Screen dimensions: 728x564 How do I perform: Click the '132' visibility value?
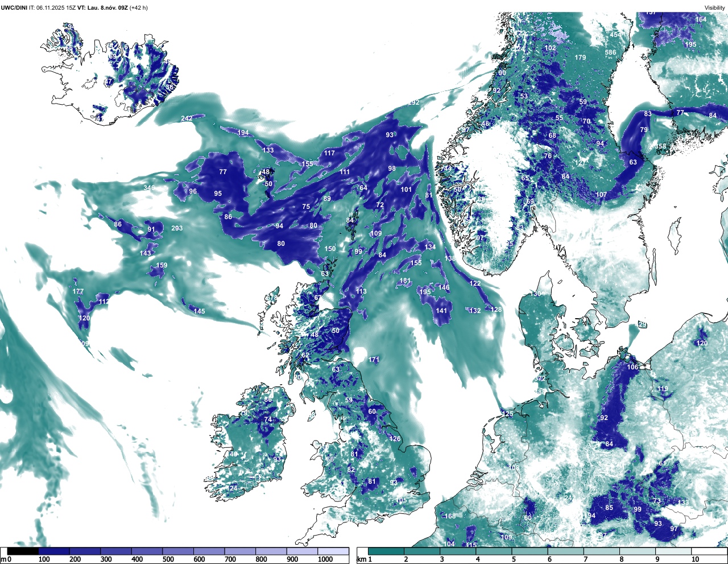475,311
